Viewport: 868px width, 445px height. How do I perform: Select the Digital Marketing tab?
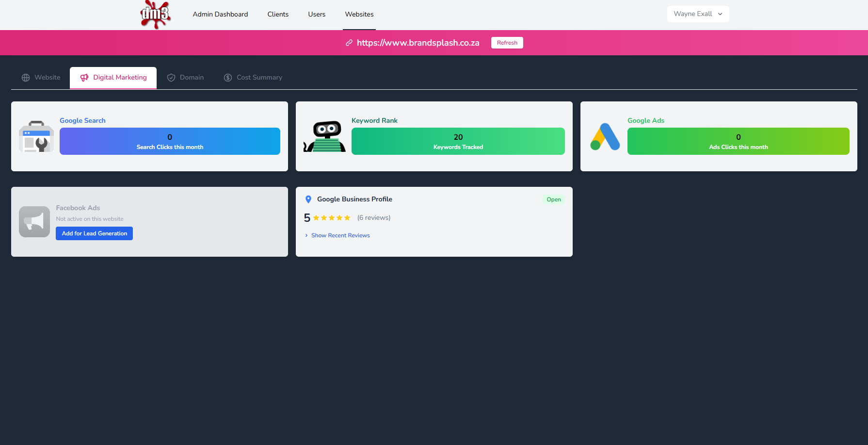click(x=113, y=78)
